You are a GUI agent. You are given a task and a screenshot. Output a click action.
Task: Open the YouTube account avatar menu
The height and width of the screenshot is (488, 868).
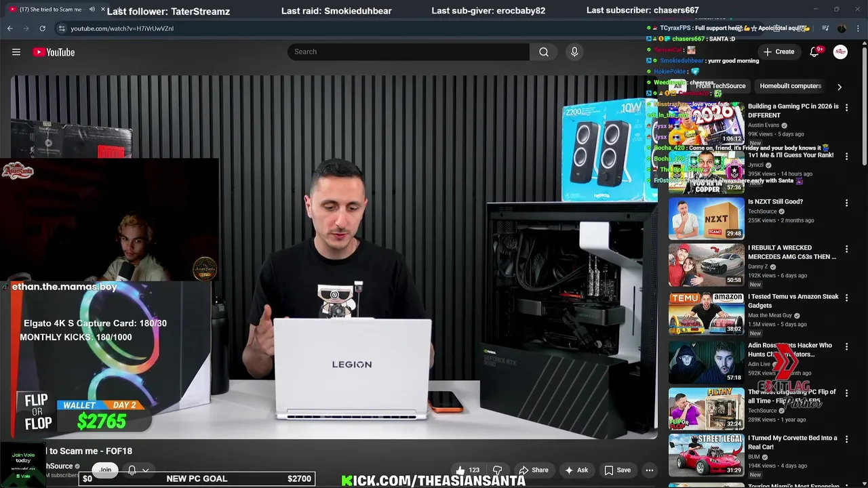(840, 52)
